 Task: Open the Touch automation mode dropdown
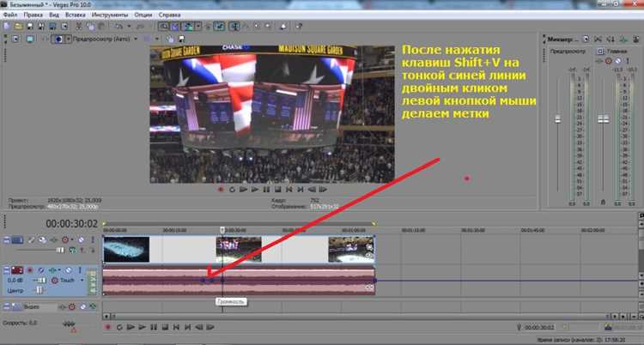click(82, 281)
